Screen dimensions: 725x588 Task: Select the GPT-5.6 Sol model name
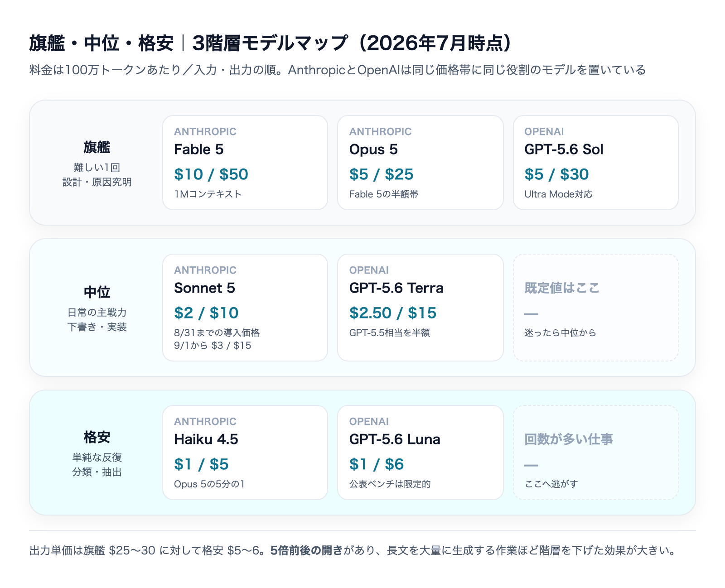pyautogui.click(x=564, y=149)
